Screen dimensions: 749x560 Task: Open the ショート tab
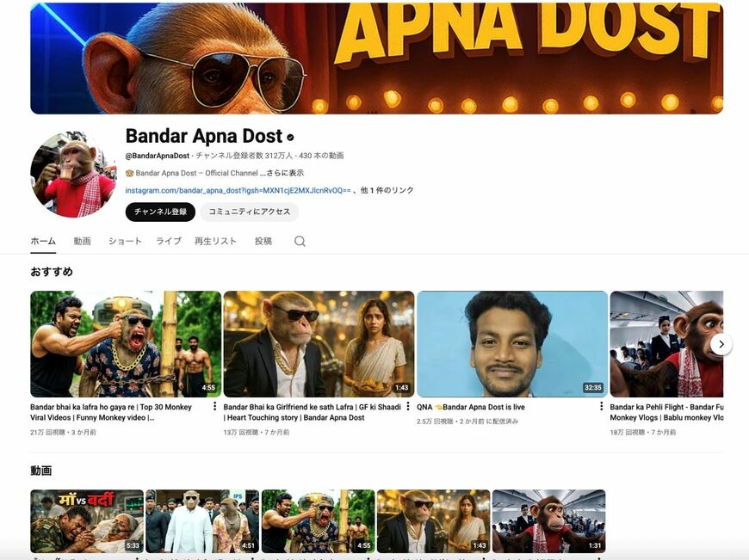pyautogui.click(x=124, y=242)
